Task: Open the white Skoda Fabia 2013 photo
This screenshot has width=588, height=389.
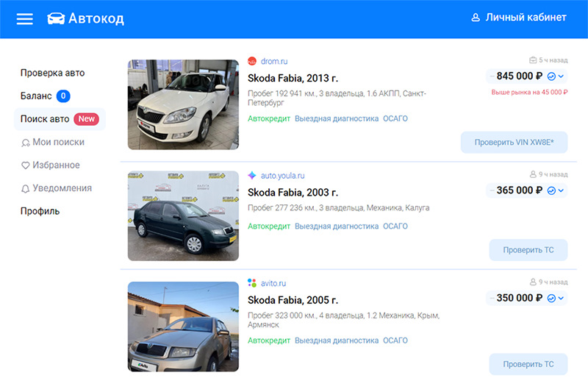Action: [x=183, y=104]
